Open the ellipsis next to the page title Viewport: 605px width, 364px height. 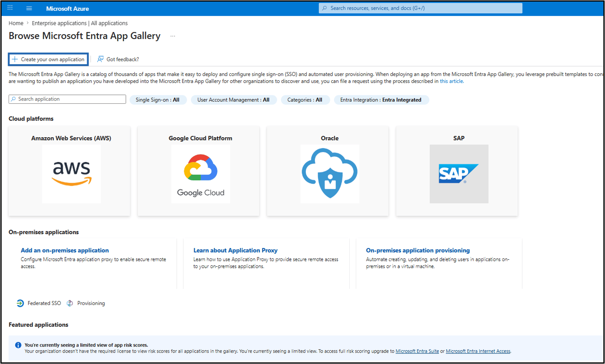click(173, 36)
